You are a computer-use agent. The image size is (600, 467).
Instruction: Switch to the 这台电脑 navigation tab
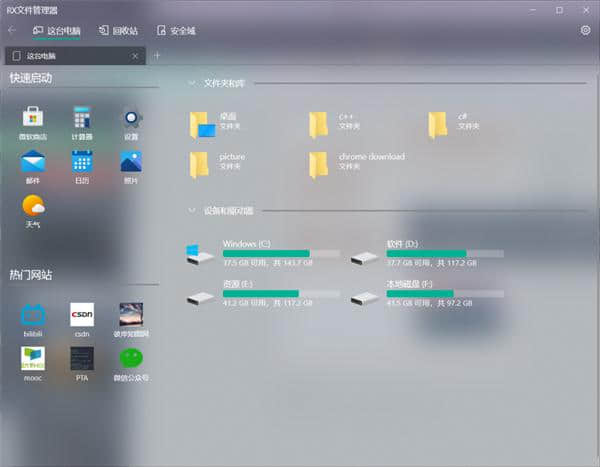(57, 31)
